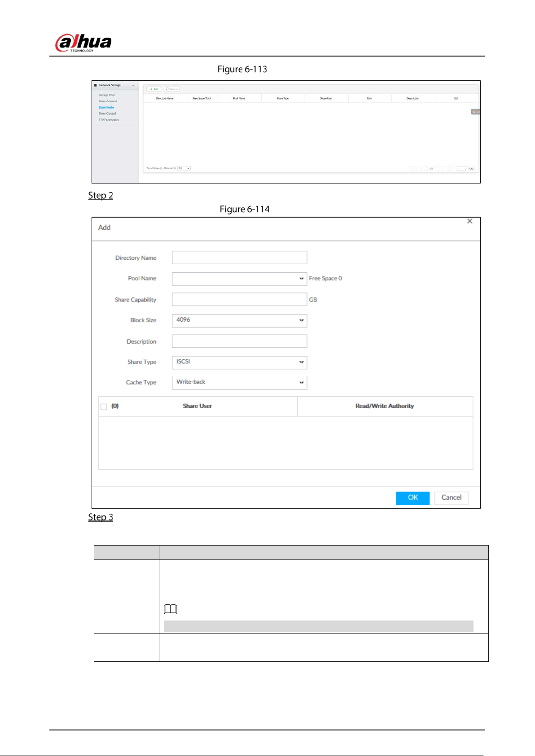The height and width of the screenshot is (756, 535).
Task: Close the Add dialog with the X icon
Action: [x=469, y=221]
